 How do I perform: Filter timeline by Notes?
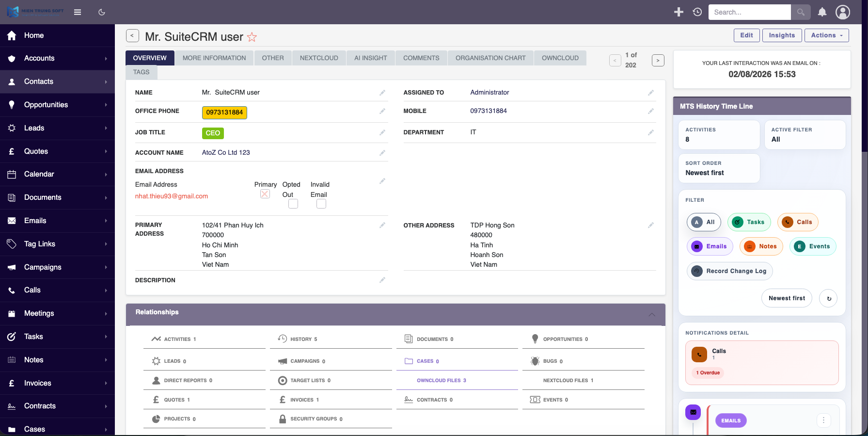tap(761, 246)
